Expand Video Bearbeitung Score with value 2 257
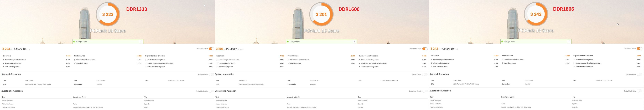The image size is (644, 110). coord(574,67)
